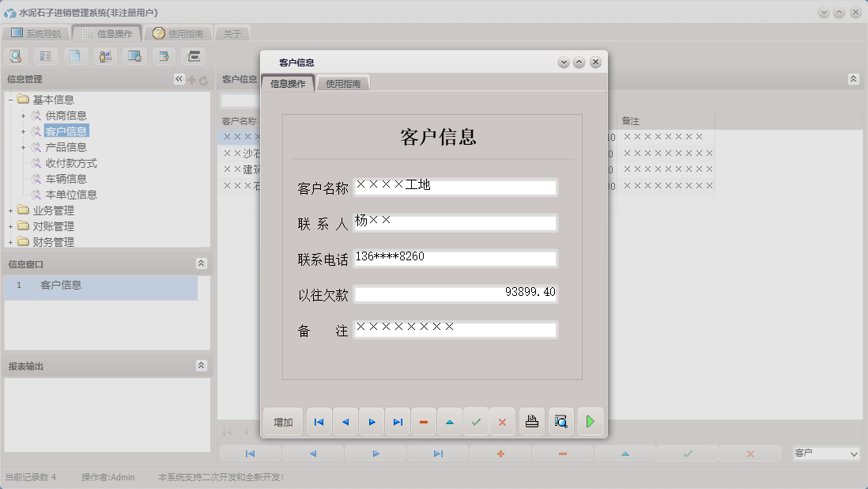Click the green run arrow in dialog
Image resolution: width=868 pixels, height=489 pixels.
tap(591, 422)
